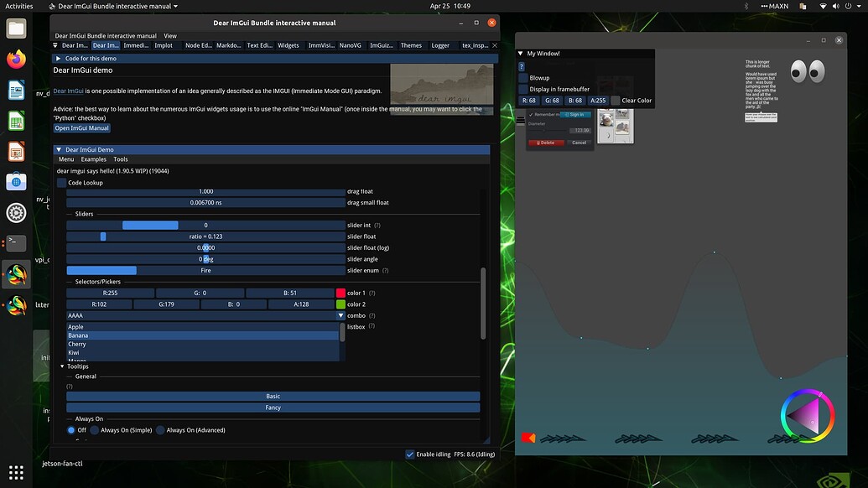The image size is (868, 488).
Task: Click the Show Applications grid icon
Action: (x=16, y=472)
